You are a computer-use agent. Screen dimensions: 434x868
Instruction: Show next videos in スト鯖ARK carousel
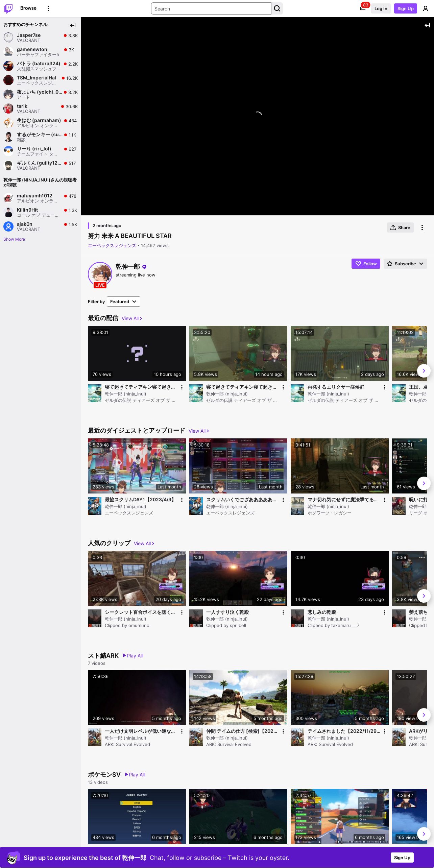click(x=424, y=715)
